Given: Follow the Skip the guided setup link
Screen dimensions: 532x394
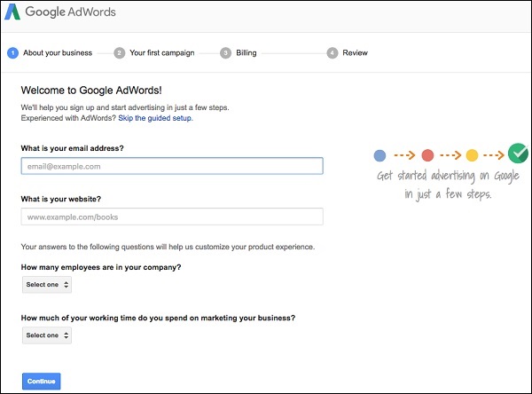Looking at the screenshot, I should [155, 118].
